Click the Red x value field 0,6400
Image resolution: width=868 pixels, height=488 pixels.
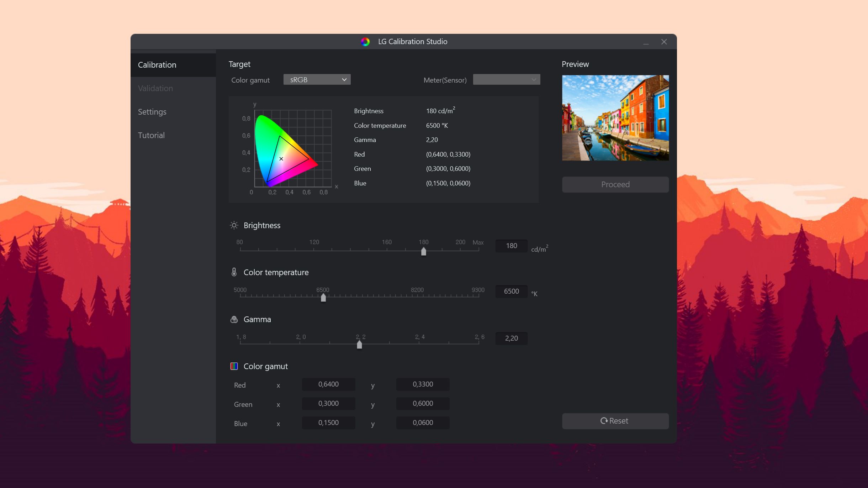[x=328, y=384]
